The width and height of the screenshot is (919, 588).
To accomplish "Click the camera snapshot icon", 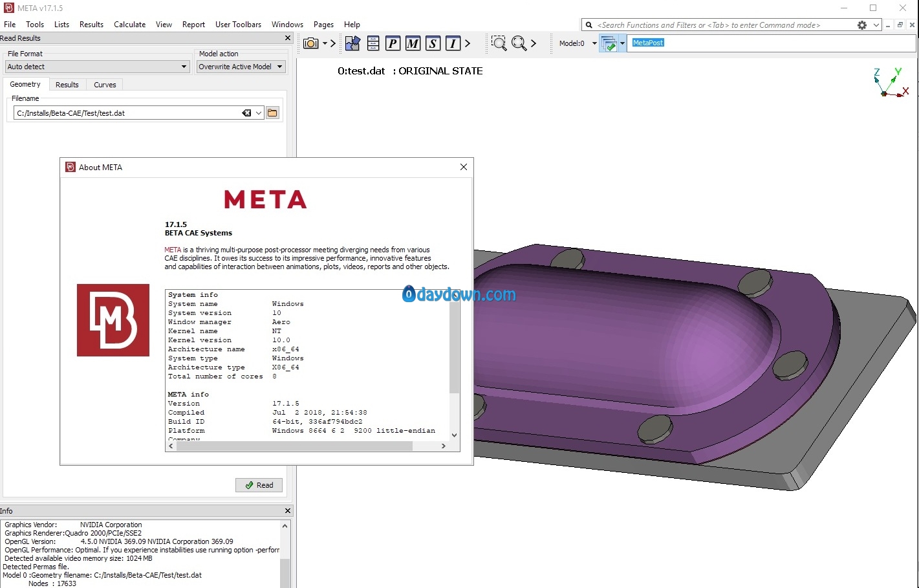I will 311,43.
